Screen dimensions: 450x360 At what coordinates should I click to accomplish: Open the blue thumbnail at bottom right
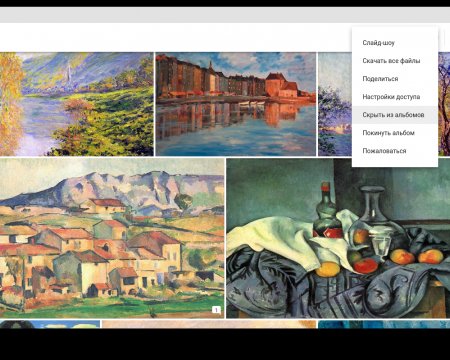(x=384, y=324)
